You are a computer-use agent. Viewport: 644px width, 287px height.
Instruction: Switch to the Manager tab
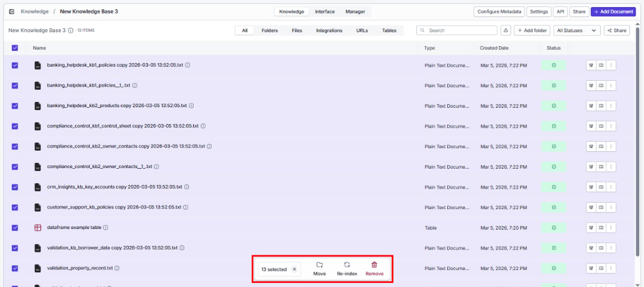coord(355,12)
